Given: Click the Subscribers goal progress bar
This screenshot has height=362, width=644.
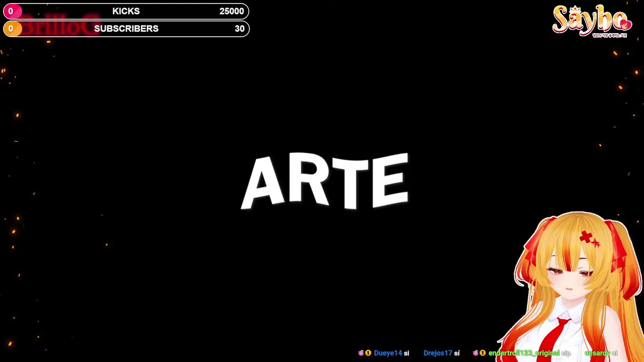Looking at the screenshot, I should (126, 29).
